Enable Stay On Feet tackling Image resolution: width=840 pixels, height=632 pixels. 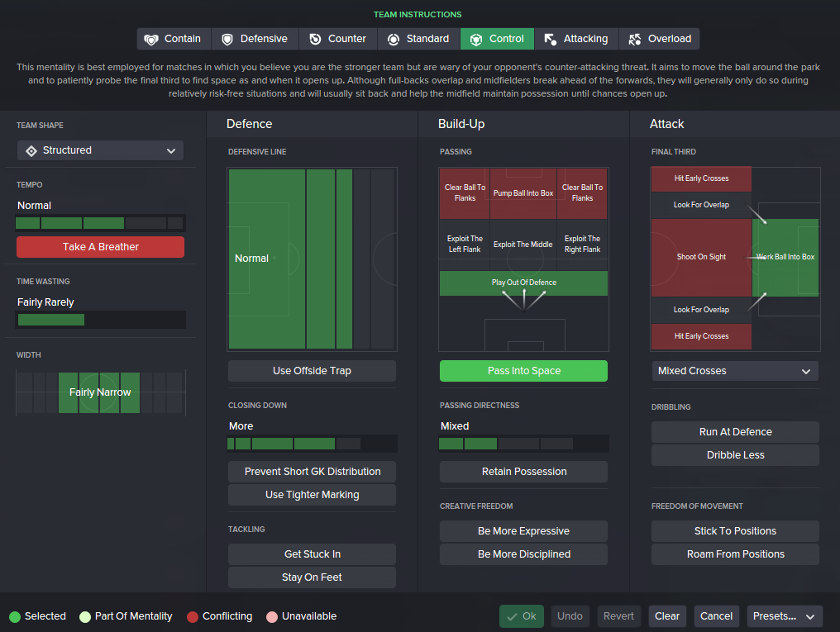coord(312,577)
